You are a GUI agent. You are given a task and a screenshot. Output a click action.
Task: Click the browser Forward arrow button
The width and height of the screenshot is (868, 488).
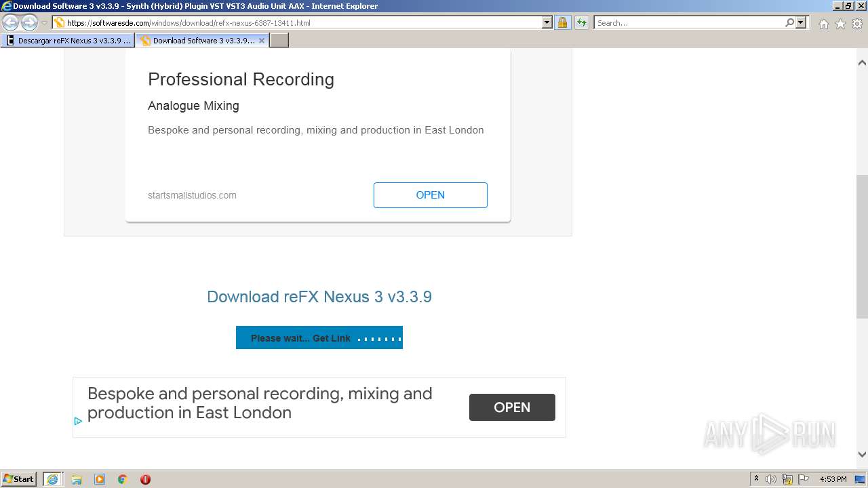coord(29,23)
